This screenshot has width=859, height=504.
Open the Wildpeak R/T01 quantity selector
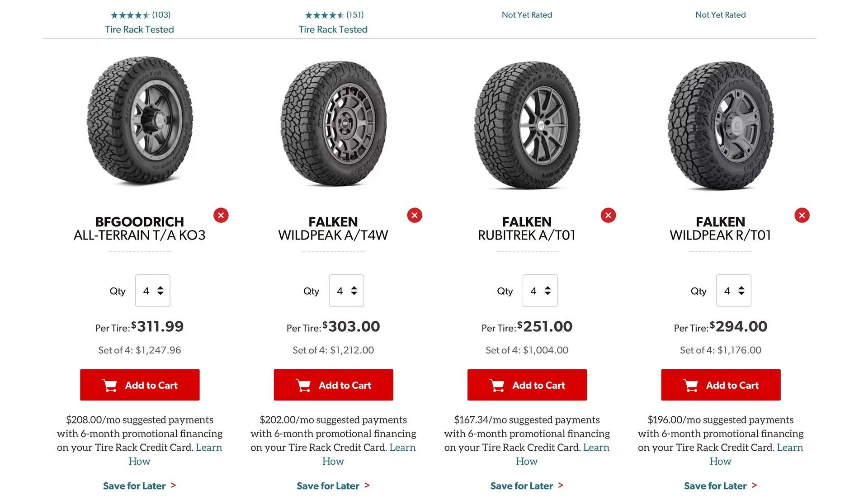[x=734, y=291]
